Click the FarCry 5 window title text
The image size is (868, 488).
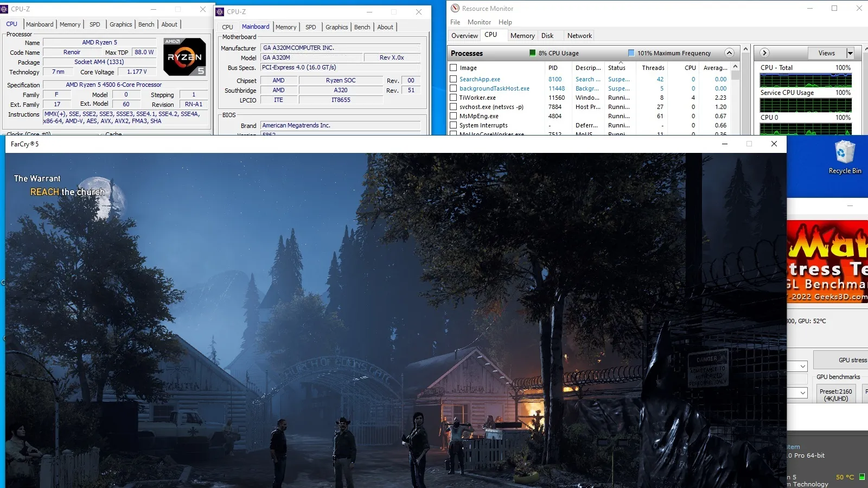pyautogui.click(x=24, y=144)
